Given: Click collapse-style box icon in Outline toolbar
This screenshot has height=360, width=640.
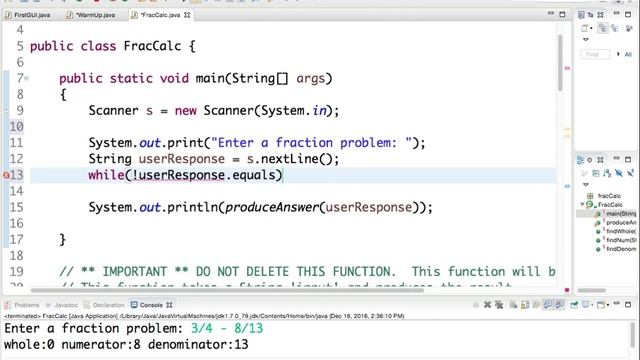Looking at the screenshot, I should [x=596, y=173].
